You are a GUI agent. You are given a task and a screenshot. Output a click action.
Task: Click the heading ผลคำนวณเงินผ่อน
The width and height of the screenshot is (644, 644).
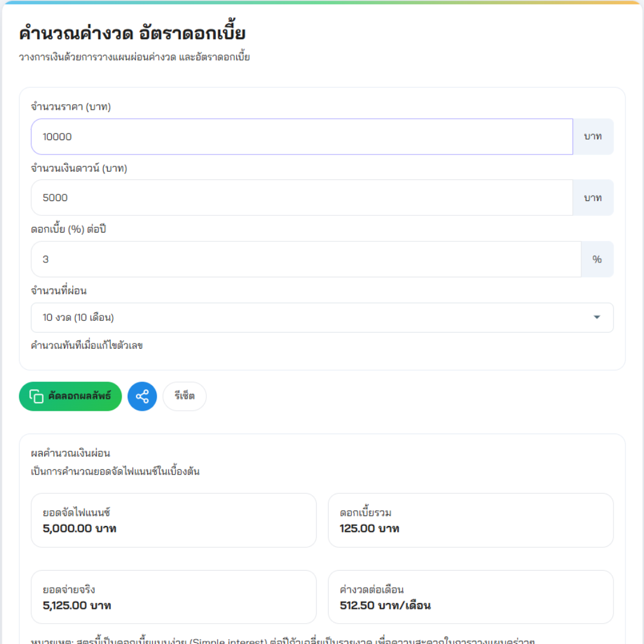tap(70, 453)
